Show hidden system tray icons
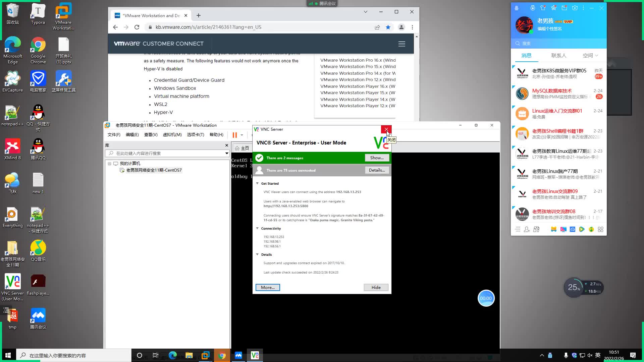The height and width of the screenshot is (362, 644). 542,355
